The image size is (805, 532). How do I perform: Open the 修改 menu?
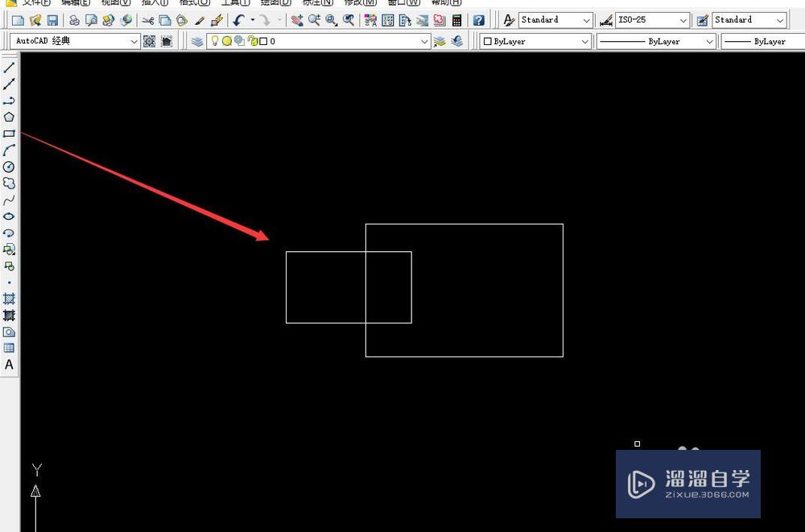[360, 3]
